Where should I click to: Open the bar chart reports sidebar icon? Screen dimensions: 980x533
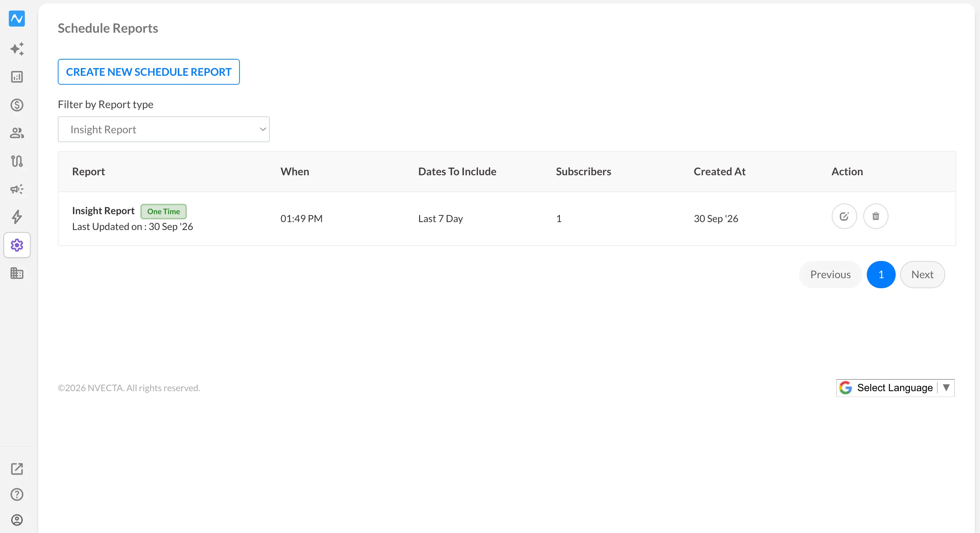pos(17,77)
